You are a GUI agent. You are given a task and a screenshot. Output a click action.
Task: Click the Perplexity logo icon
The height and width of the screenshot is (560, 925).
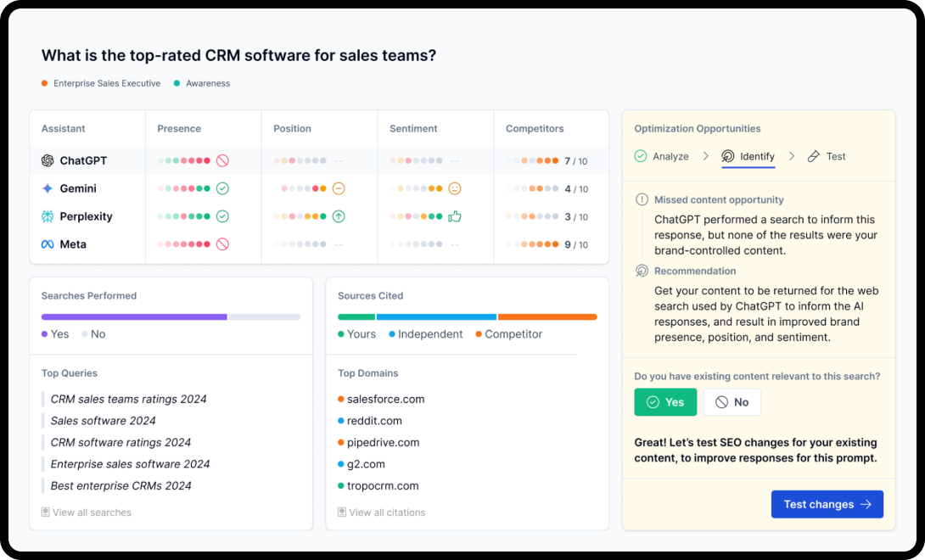48,216
